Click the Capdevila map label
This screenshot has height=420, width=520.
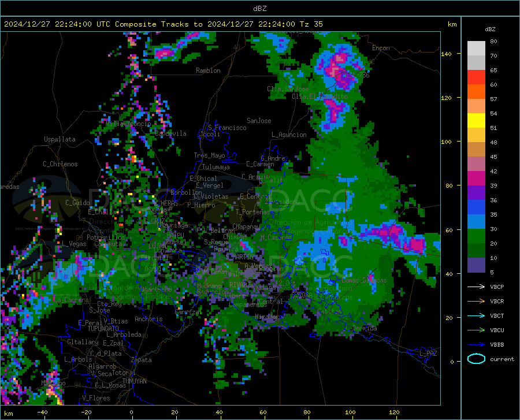170,133
